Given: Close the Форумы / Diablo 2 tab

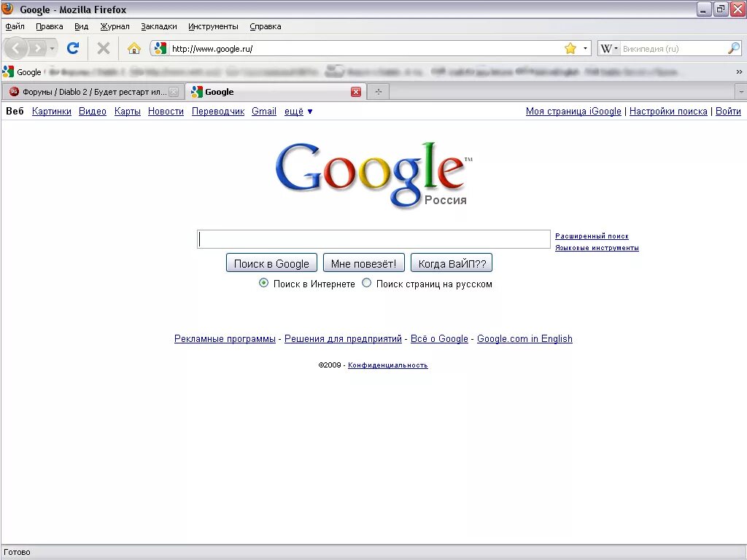Looking at the screenshot, I should 174,92.
